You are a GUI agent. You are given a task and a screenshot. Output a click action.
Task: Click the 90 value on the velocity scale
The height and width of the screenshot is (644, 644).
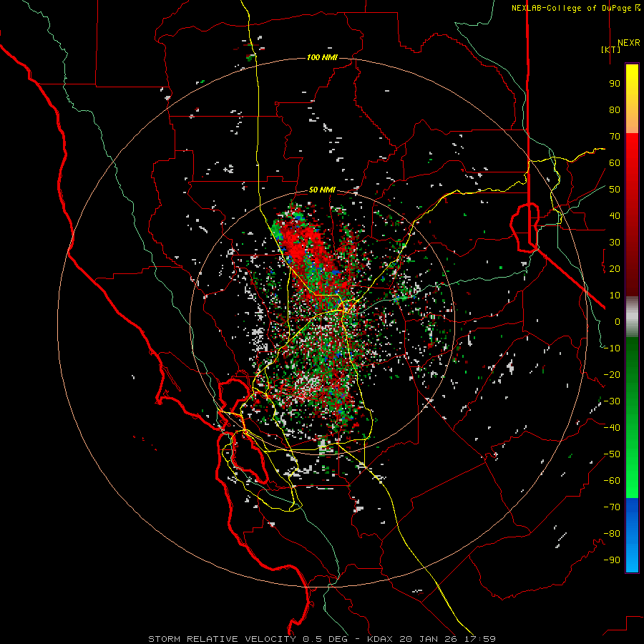(x=615, y=84)
